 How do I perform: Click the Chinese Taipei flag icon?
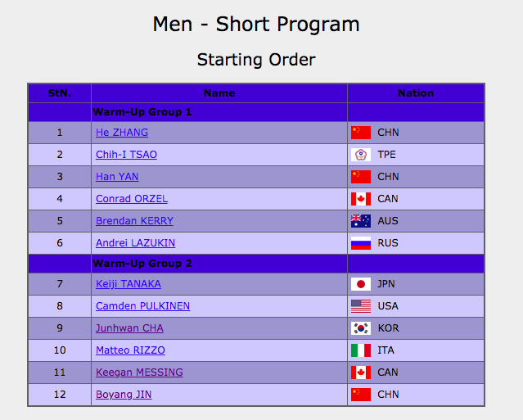(361, 155)
